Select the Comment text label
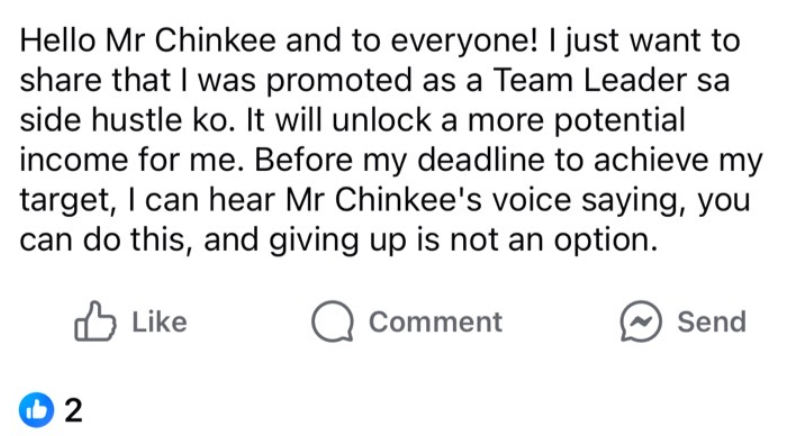Screen dimensions: 794x436 point(435,322)
